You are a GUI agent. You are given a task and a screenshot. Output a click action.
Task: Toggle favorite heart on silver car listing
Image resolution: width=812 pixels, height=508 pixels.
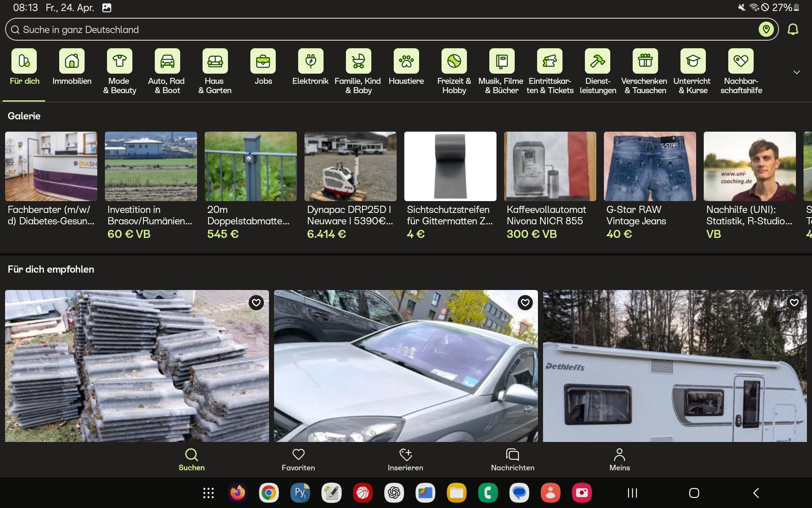(x=525, y=303)
